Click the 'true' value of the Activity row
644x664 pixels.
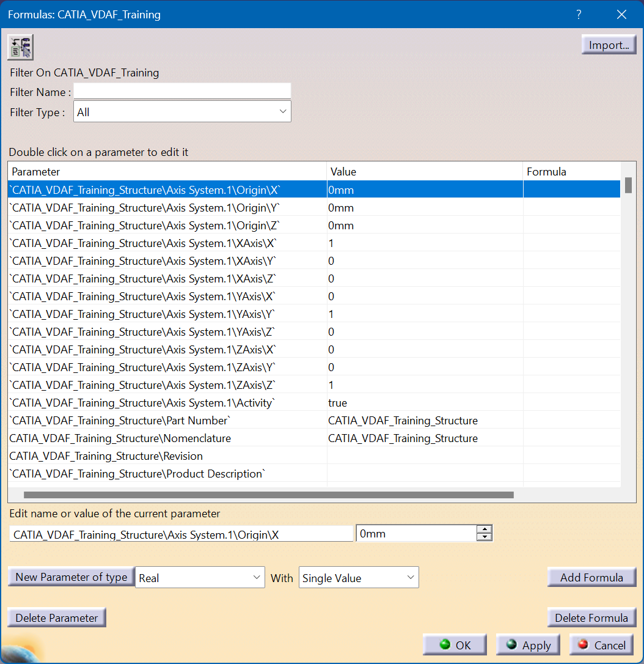(338, 403)
